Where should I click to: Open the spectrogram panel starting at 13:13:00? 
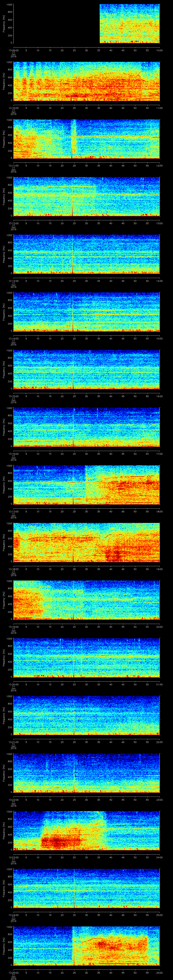pyautogui.click(x=87, y=254)
